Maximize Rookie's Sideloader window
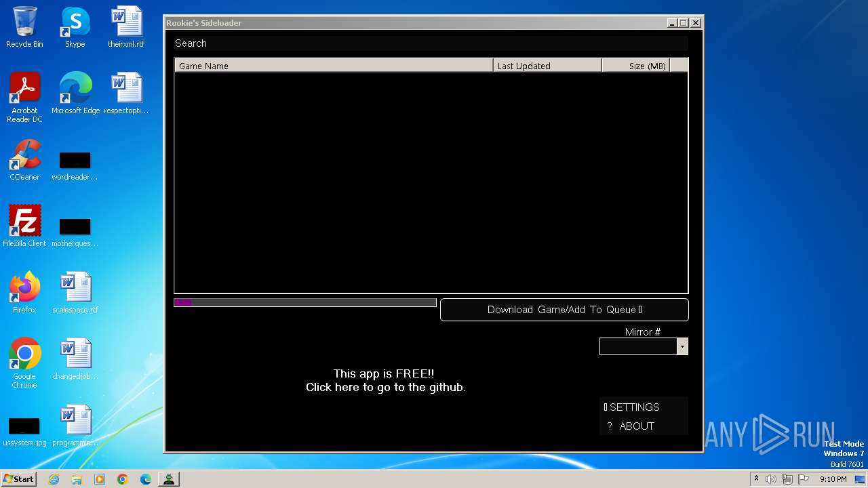The width and height of the screenshot is (868, 488). click(684, 23)
